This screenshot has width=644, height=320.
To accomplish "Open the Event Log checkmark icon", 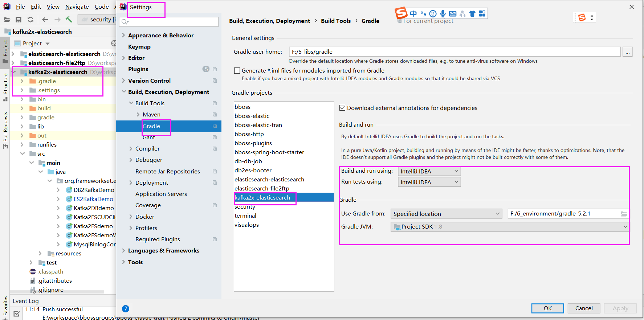I will (16, 313).
